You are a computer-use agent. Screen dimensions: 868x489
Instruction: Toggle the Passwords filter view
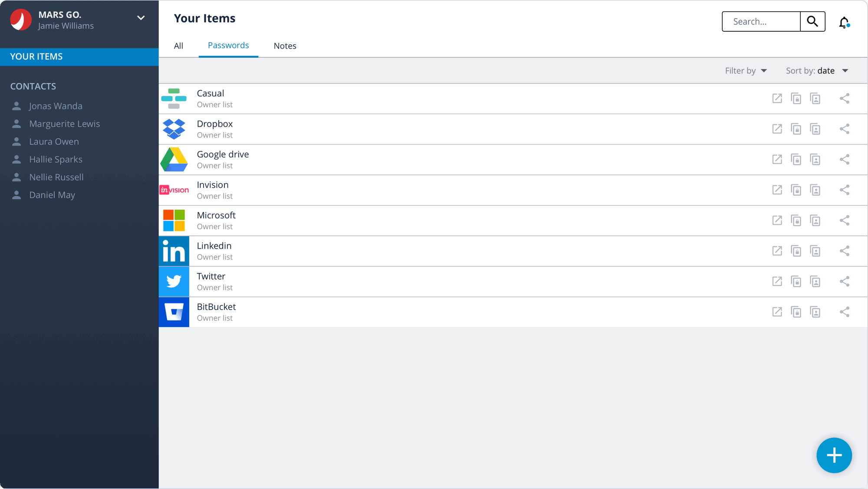228,45
